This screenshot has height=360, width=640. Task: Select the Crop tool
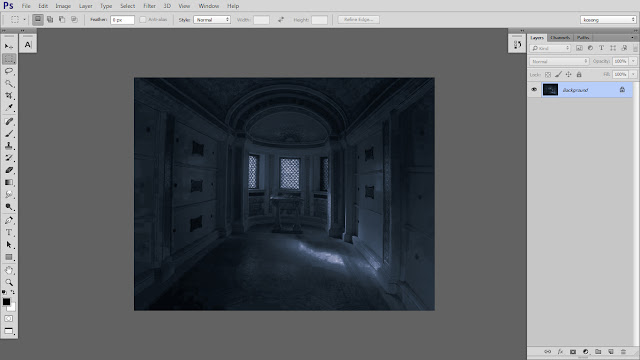[9, 96]
